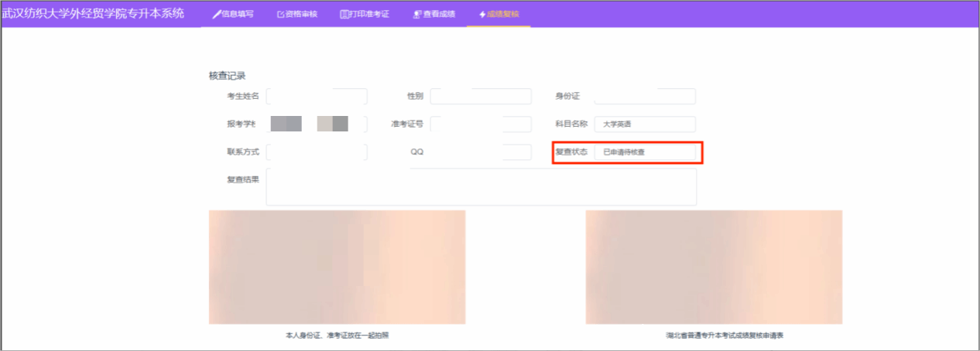Click the 复查状态 field showing 已申请待核查
The height and width of the screenshot is (351, 980).
tap(644, 152)
